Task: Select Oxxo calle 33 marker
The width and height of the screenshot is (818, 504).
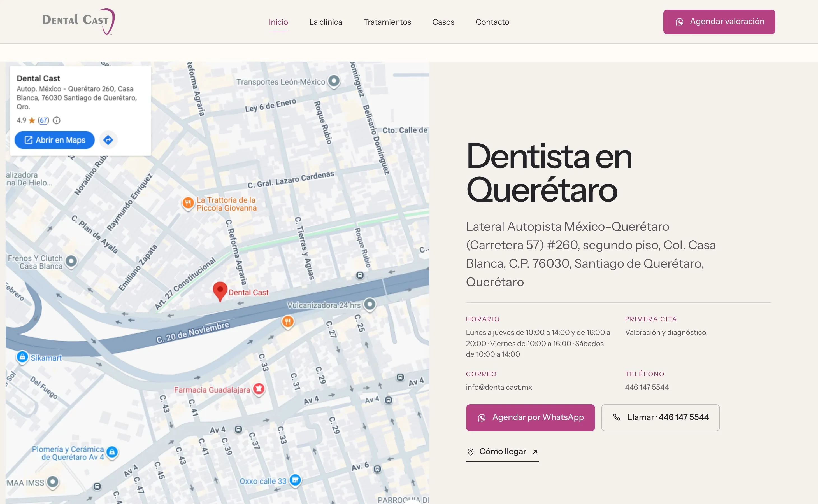Action: click(295, 480)
